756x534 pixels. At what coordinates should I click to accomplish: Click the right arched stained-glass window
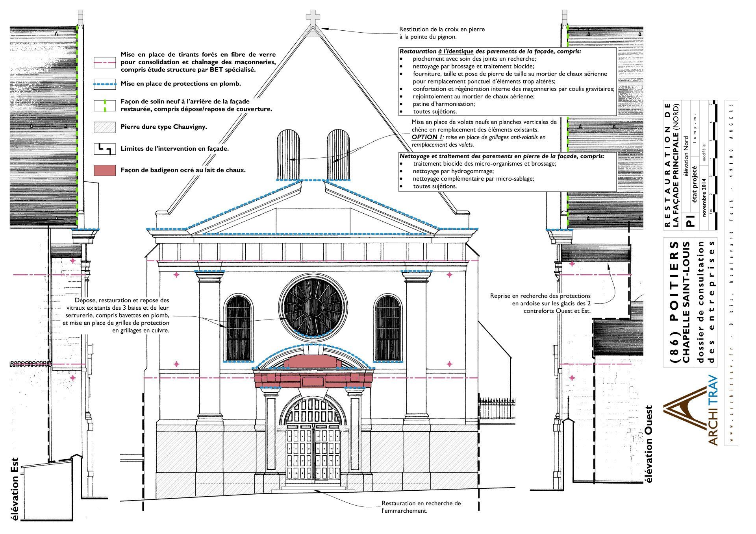[x=388, y=328]
